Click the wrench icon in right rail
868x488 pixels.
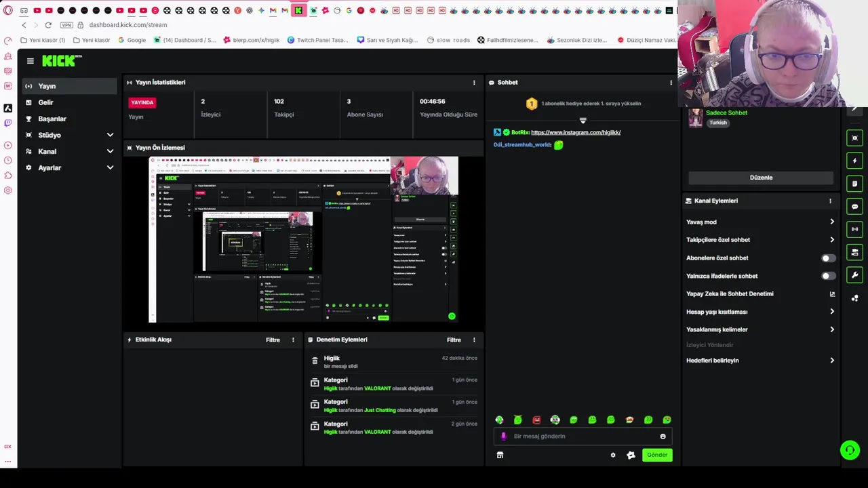click(854, 275)
